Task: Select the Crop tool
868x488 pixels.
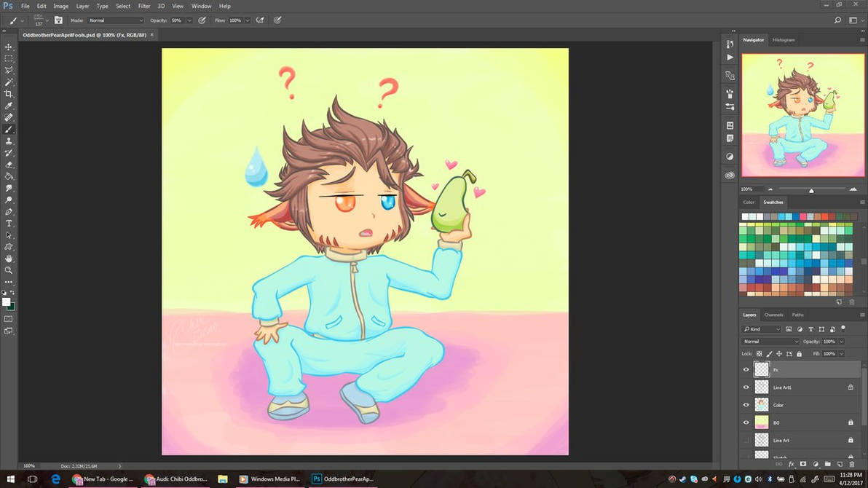Action: pos(8,94)
